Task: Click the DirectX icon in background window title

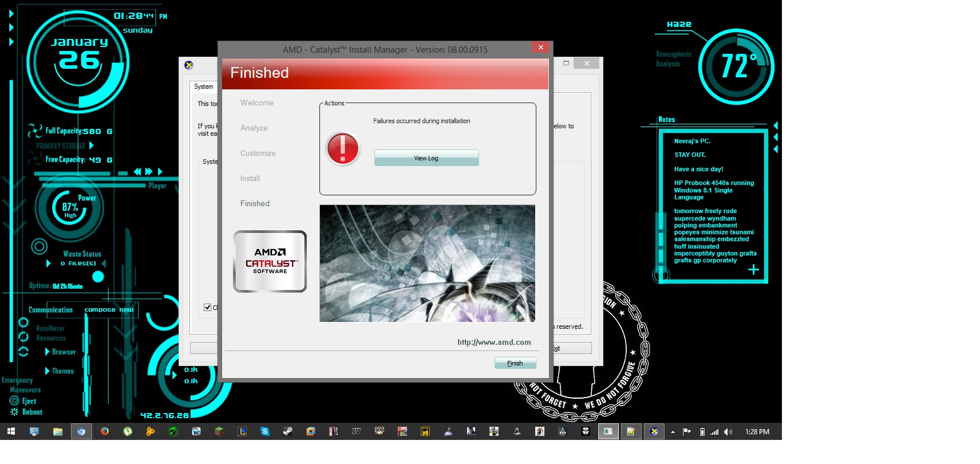Action: (189, 65)
